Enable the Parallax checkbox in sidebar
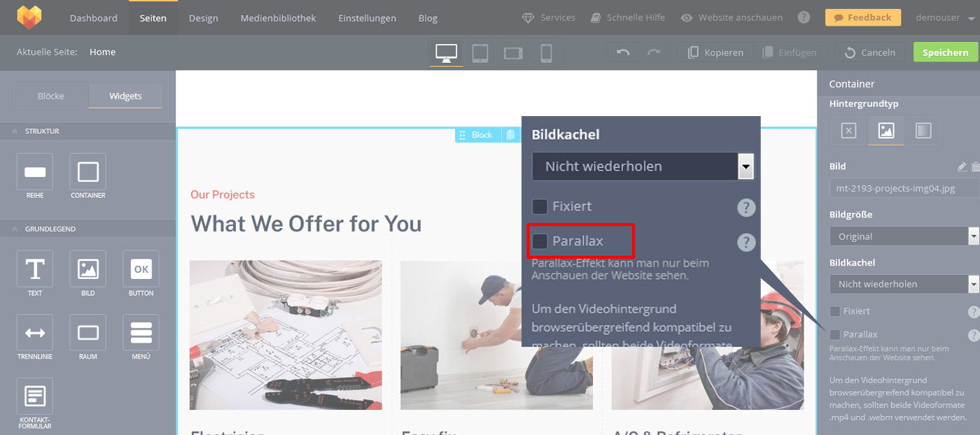980x435 pixels. 834,334
